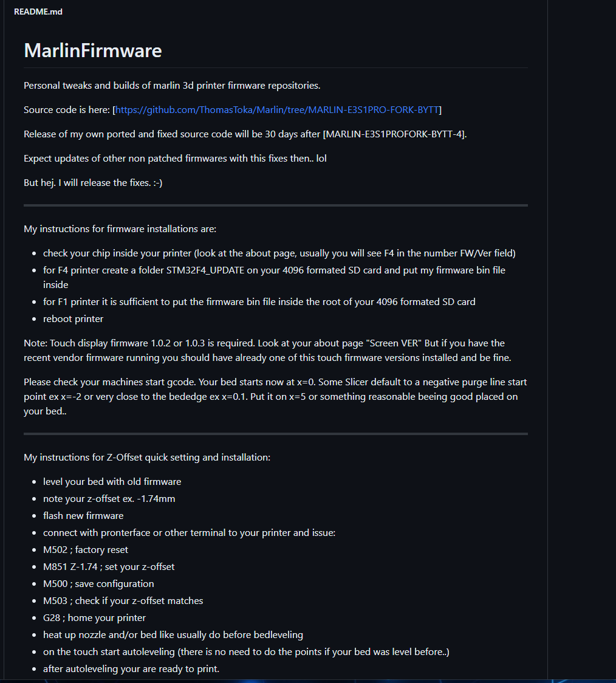
Task: Click the STM32F4_UPDATE folder instruction bullet
Action: pyautogui.click(x=274, y=270)
